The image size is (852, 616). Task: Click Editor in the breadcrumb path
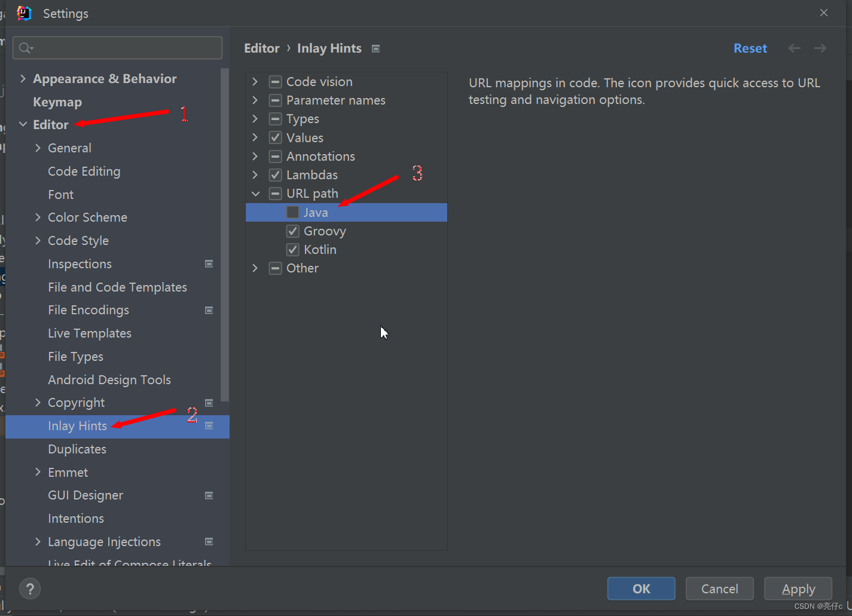[261, 48]
